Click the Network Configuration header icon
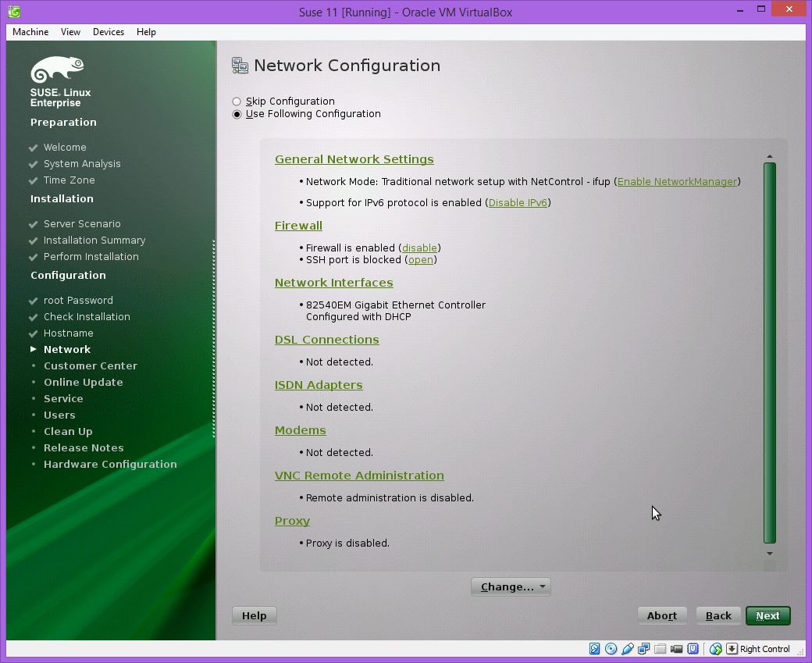 [x=240, y=66]
